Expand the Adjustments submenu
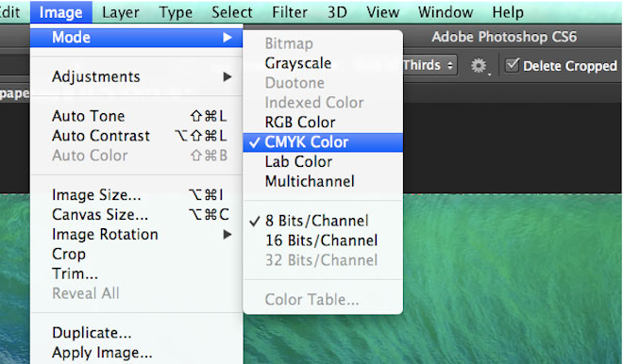Viewport: 623px width, 364px height. (136, 76)
